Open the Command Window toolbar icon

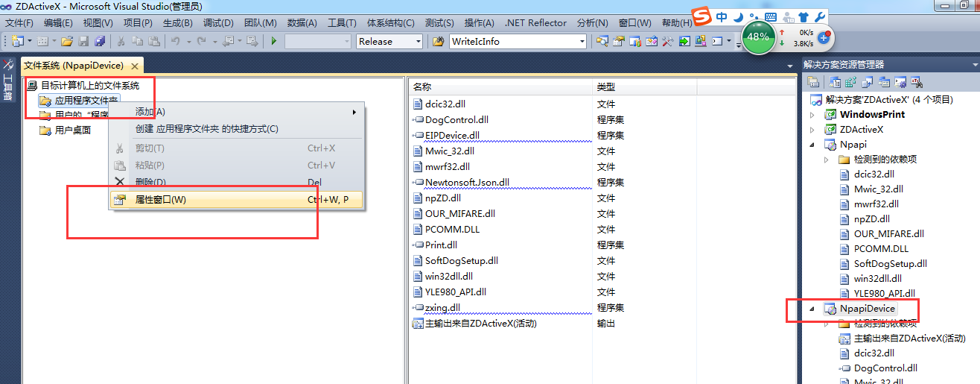717,41
